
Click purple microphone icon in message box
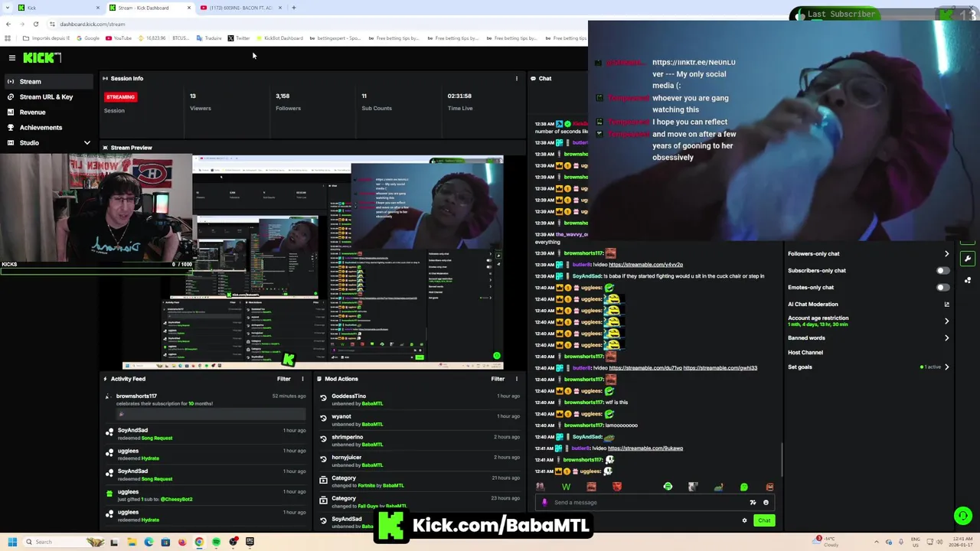(544, 503)
